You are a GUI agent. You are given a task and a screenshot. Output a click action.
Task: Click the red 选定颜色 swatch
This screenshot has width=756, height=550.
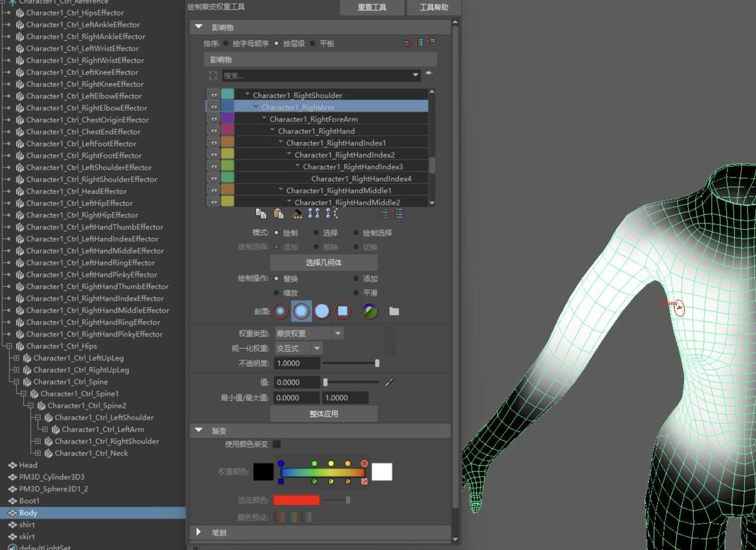296,500
